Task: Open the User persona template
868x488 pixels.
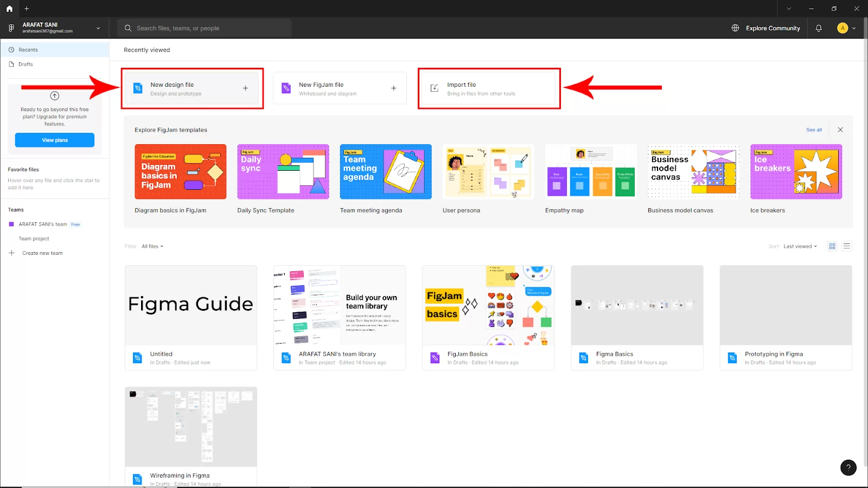Action: pos(488,171)
